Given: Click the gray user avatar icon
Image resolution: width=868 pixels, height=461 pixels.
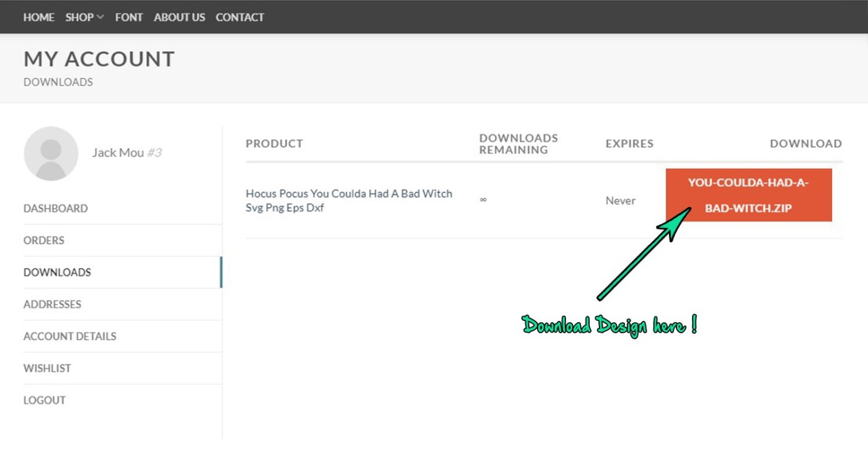Looking at the screenshot, I should [x=51, y=154].
